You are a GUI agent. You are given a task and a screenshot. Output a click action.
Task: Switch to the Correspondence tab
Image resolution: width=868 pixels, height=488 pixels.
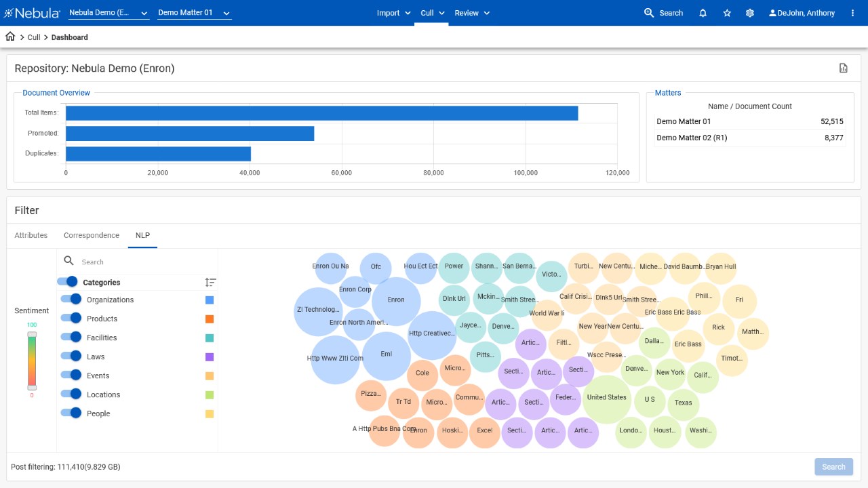coord(92,235)
